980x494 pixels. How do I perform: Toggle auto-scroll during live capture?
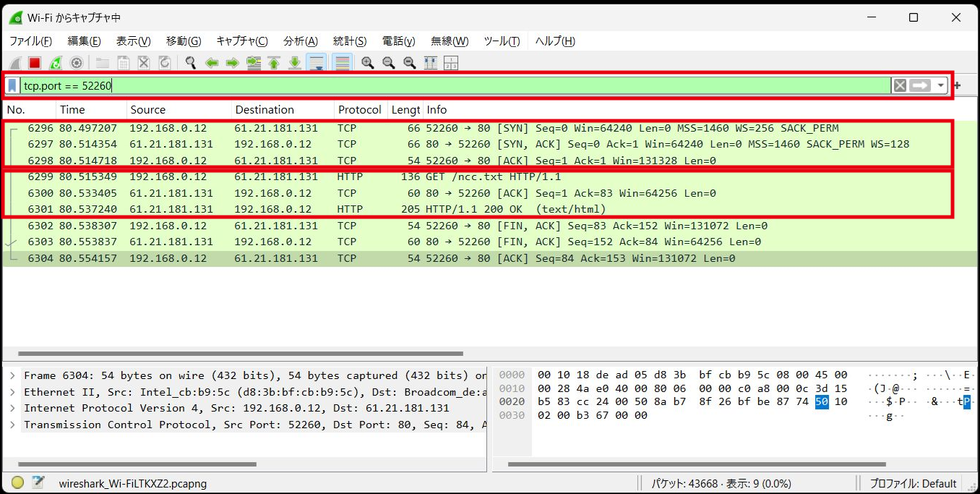pyautogui.click(x=316, y=63)
